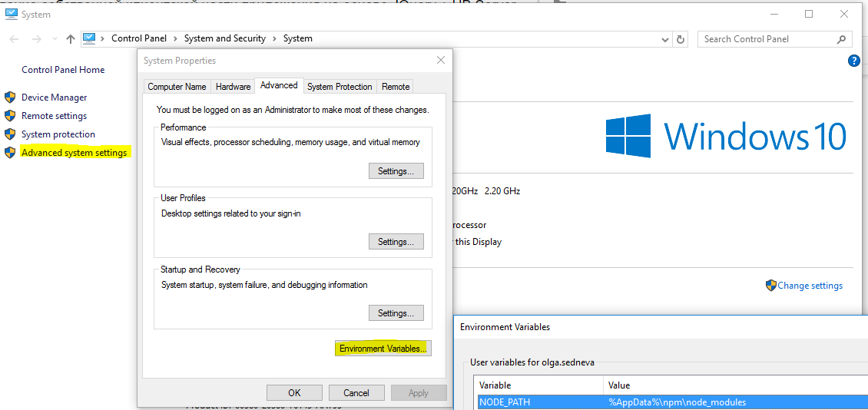Viewport: 868px width, 410px height.
Task: Click the Back arrow in navigation bar
Action: click(x=14, y=39)
